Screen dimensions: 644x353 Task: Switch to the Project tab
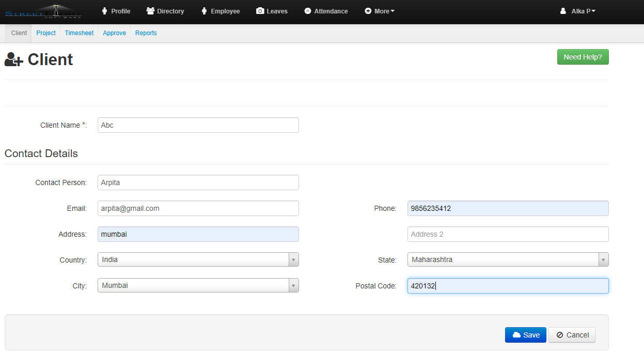[46, 33]
